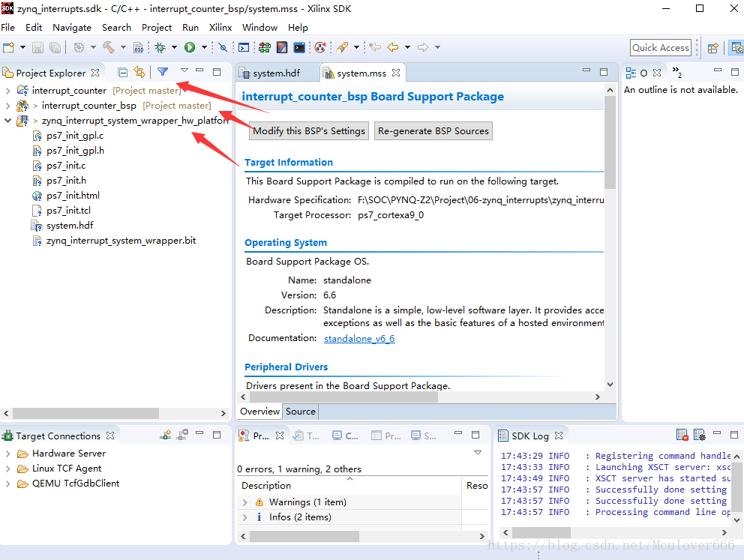Screen dimensions: 744x560
Task: Expand the Warnings (1 item) row
Action: 245,502
